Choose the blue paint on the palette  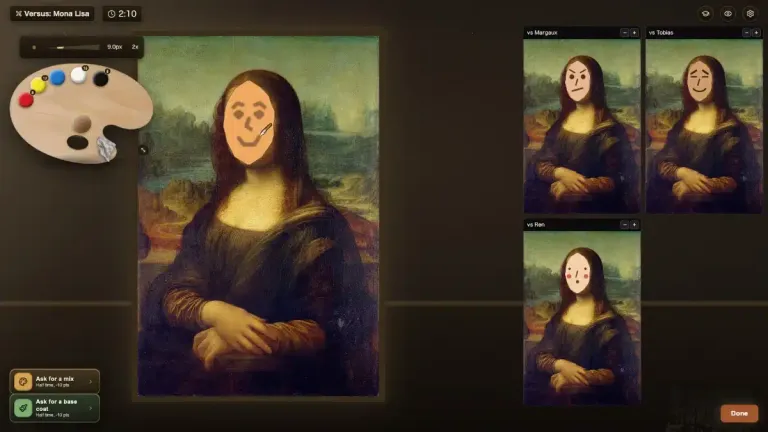point(57,77)
